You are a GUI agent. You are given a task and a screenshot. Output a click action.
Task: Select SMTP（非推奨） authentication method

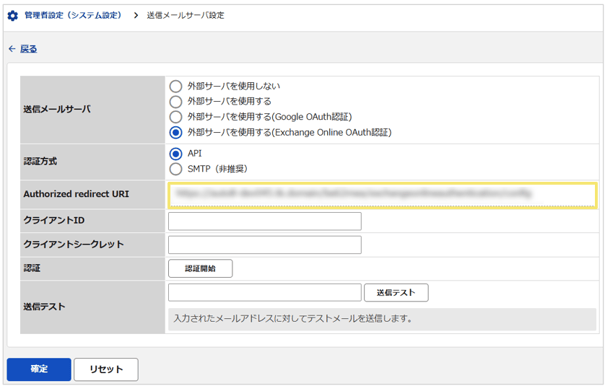coord(176,169)
